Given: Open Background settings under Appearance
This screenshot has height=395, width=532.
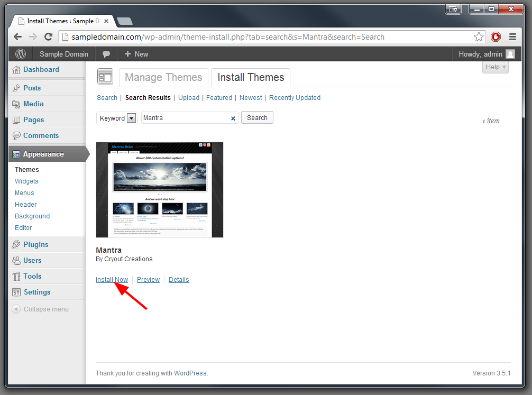Looking at the screenshot, I should tap(32, 216).
